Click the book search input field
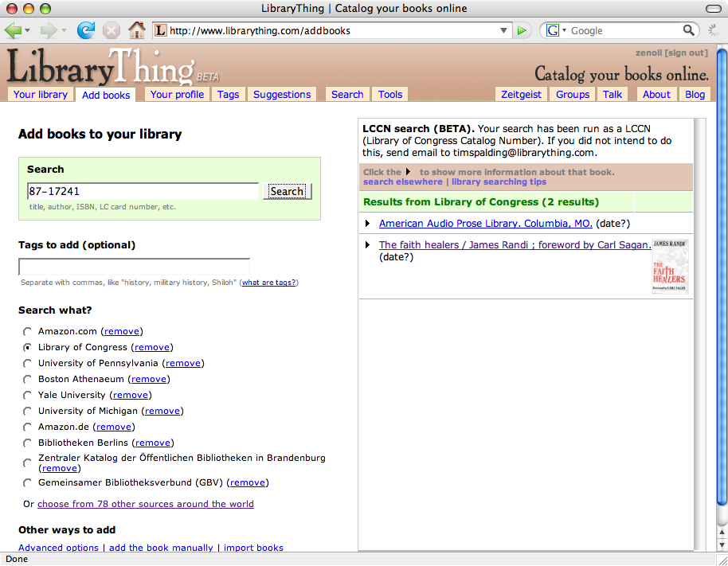This screenshot has height=566, width=728. point(143,191)
